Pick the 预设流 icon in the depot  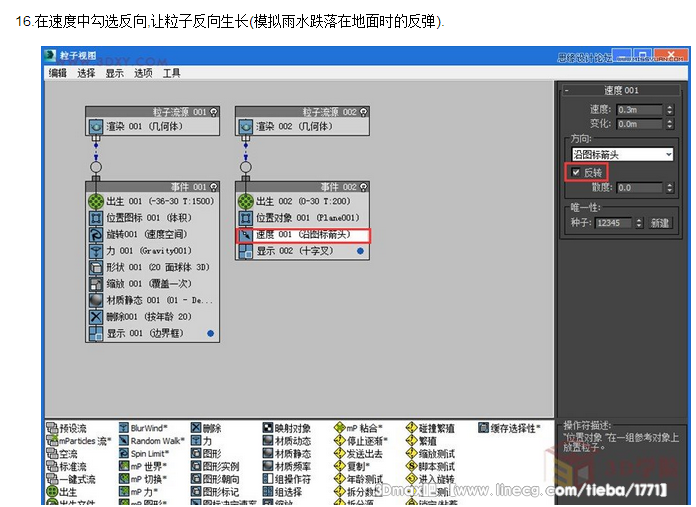pyautogui.click(x=52, y=428)
